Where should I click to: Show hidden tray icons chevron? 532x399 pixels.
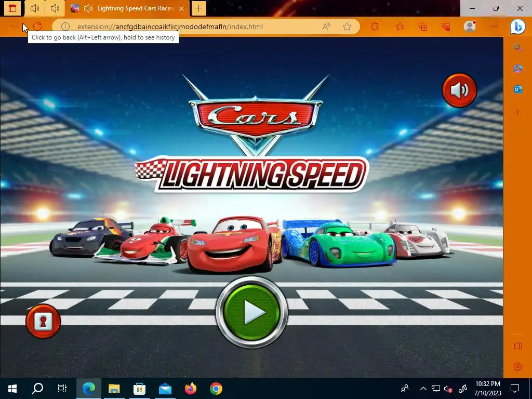tap(423, 389)
